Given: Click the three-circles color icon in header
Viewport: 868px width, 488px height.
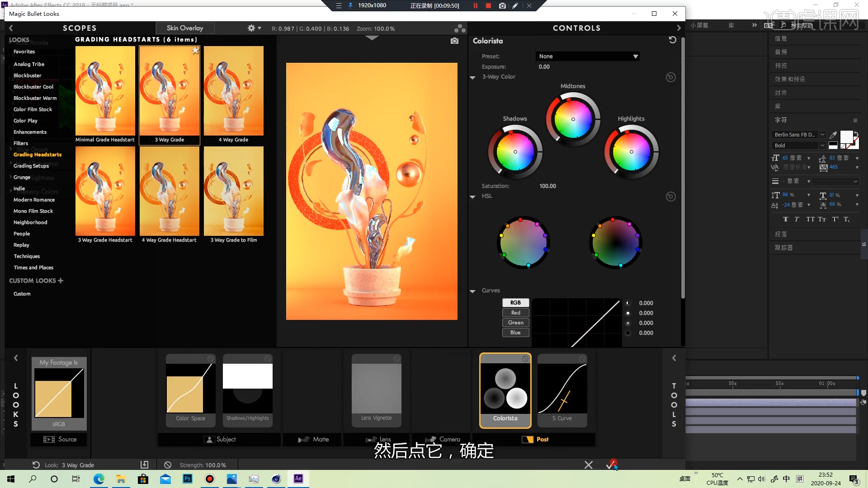Looking at the screenshot, I should tap(460, 28).
